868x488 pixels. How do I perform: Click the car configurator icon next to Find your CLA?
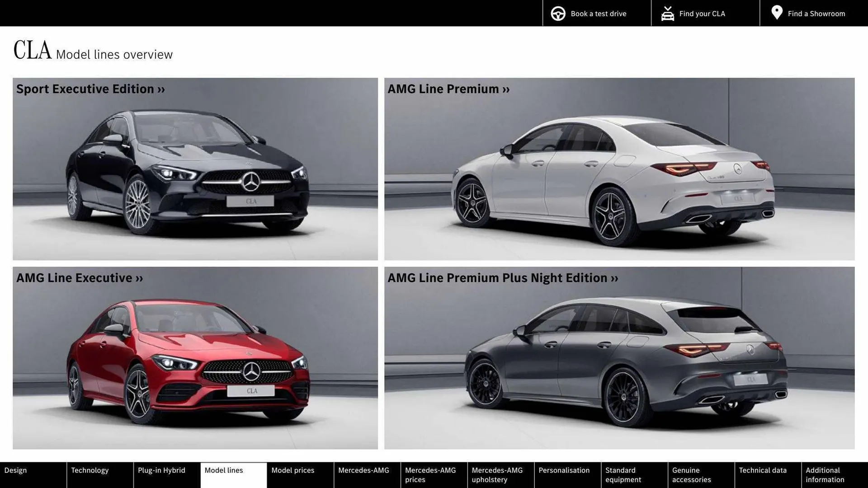[667, 13]
